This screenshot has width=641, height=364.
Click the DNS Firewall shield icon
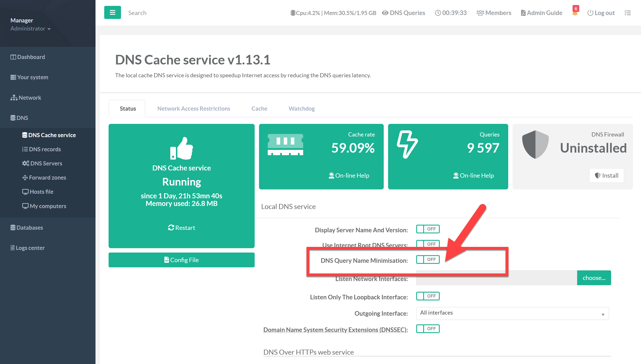pos(535,145)
